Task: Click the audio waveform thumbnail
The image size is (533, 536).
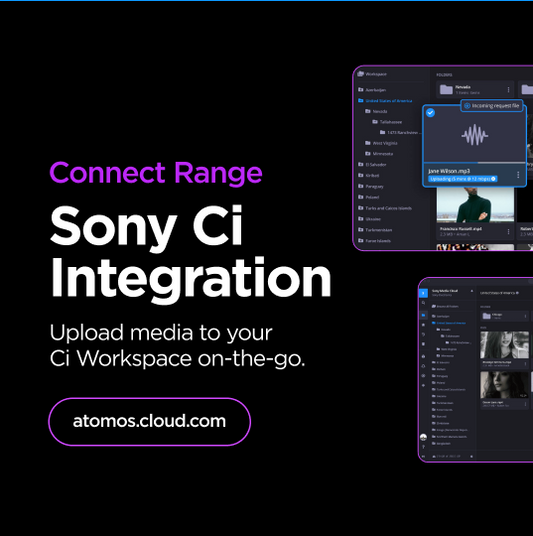Action: (x=475, y=135)
